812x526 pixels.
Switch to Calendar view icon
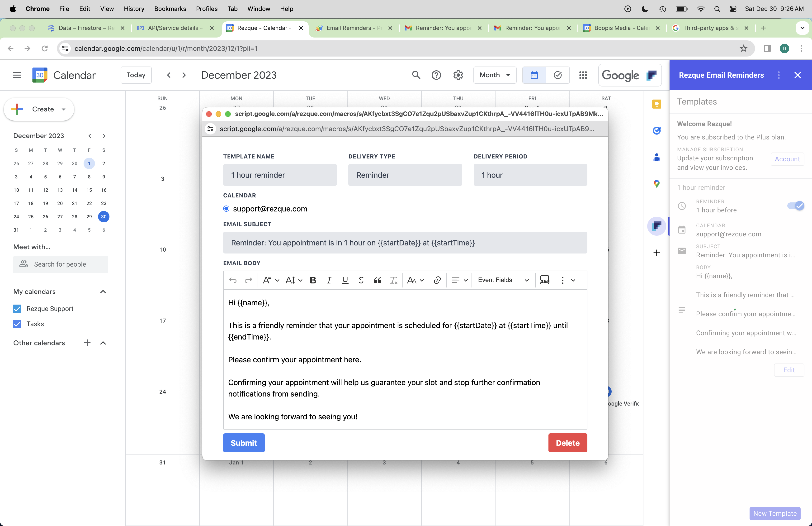[x=534, y=75]
